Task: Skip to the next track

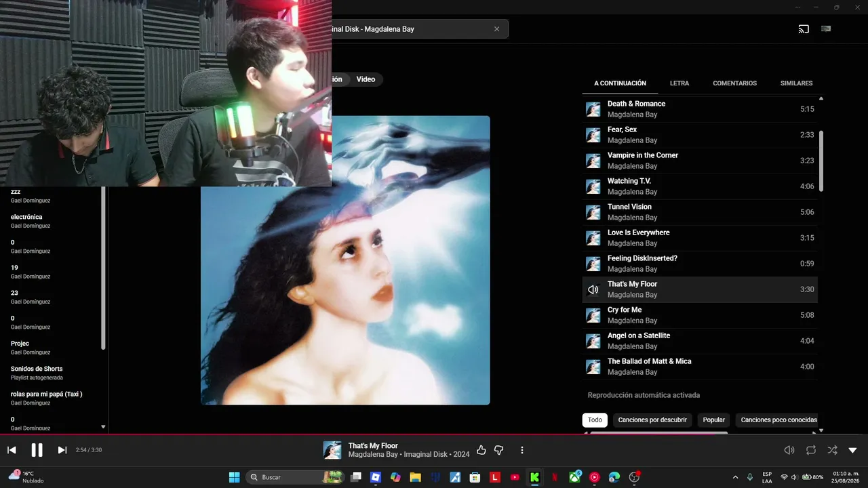Action: [x=62, y=450]
